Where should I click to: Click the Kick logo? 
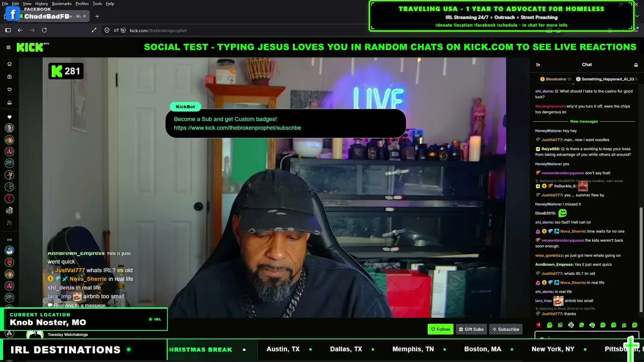(31, 47)
